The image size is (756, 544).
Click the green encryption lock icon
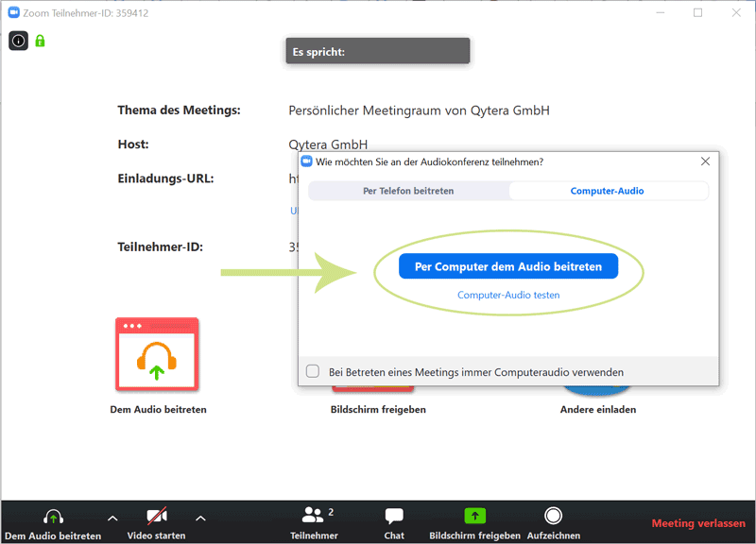[41, 41]
